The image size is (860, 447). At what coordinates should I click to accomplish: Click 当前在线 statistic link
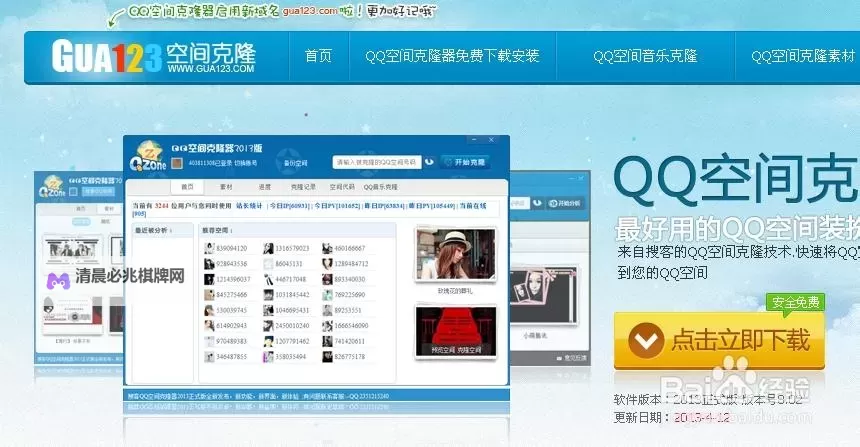[473, 206]
